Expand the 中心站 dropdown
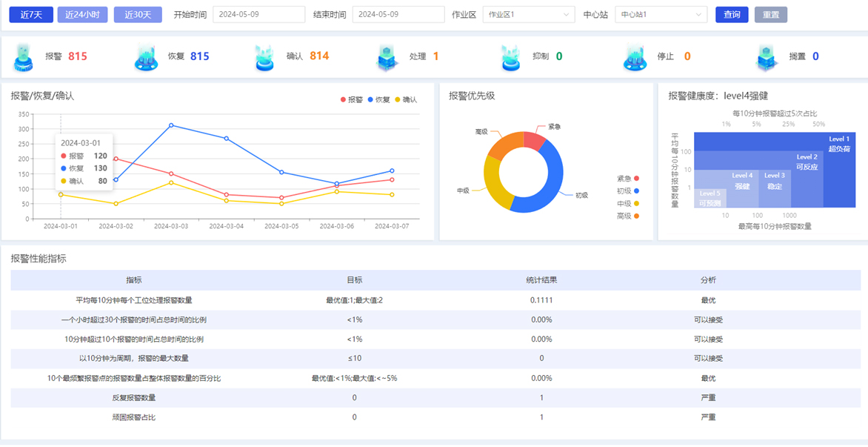 click(x=661, y=15)
